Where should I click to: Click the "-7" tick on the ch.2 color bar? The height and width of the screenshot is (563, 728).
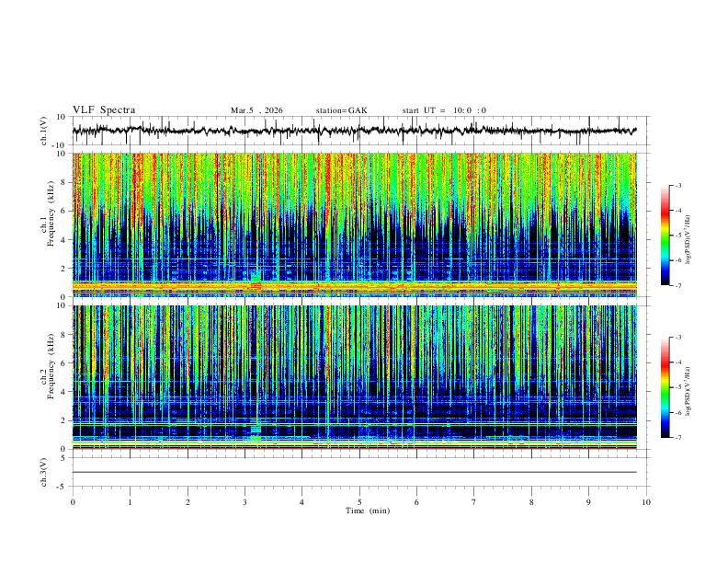tap(678, 438)
